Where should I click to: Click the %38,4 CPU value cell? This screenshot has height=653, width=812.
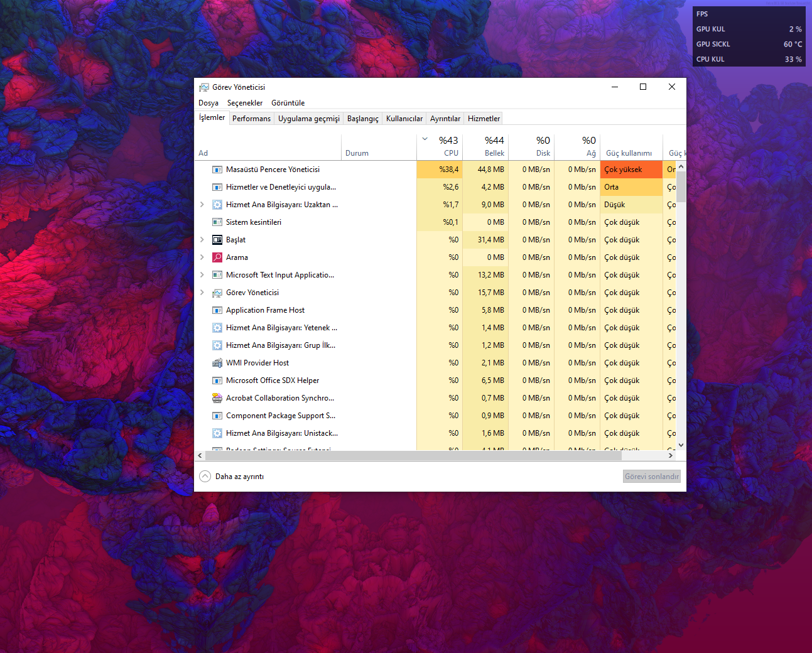coord(440,170)
